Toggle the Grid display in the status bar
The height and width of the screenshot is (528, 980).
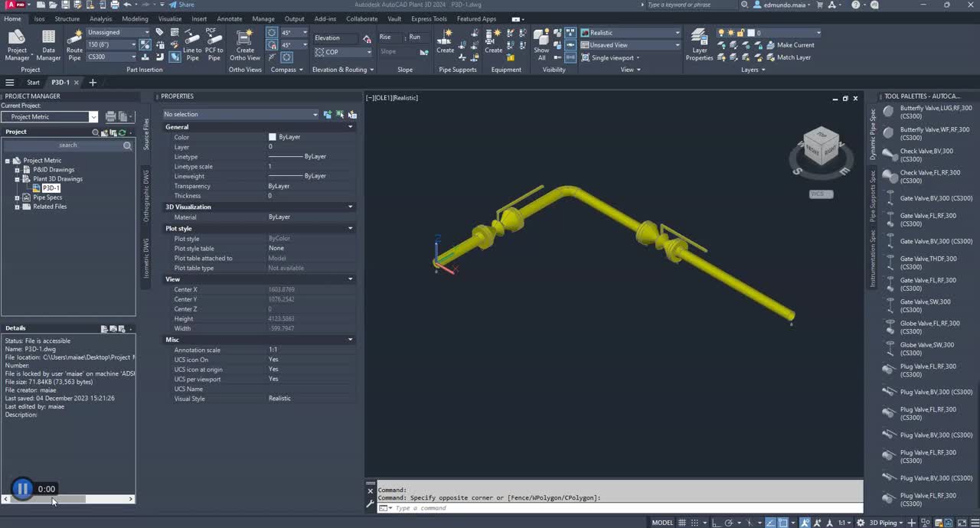(x=682, y=523)
